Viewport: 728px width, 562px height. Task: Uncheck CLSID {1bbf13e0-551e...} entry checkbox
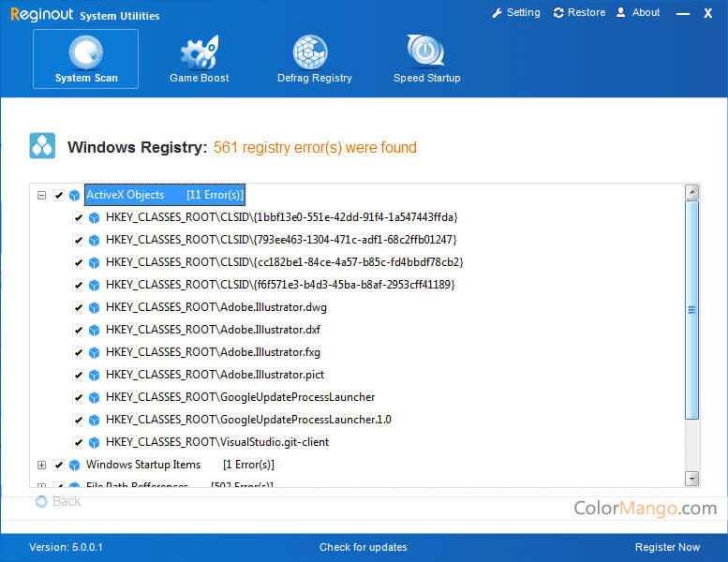pyautogui.click(x=78, y=217)
